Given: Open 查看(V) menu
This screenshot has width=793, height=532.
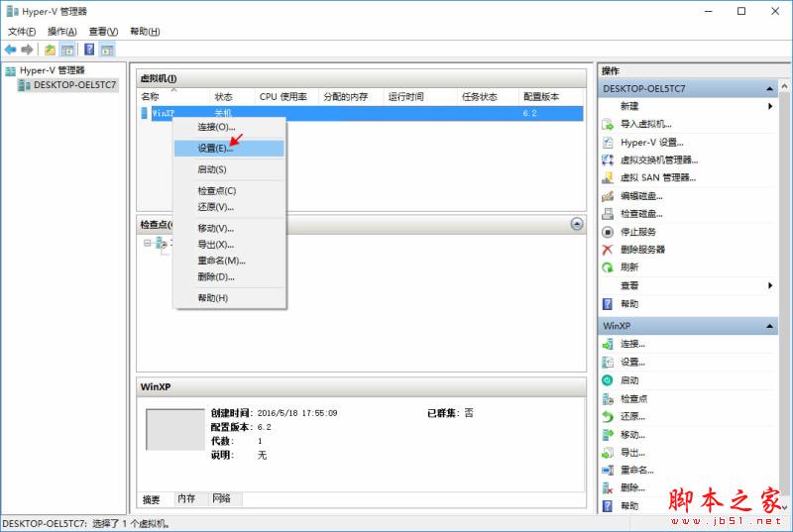Looking at the screenshot, I should click(104, 32).
